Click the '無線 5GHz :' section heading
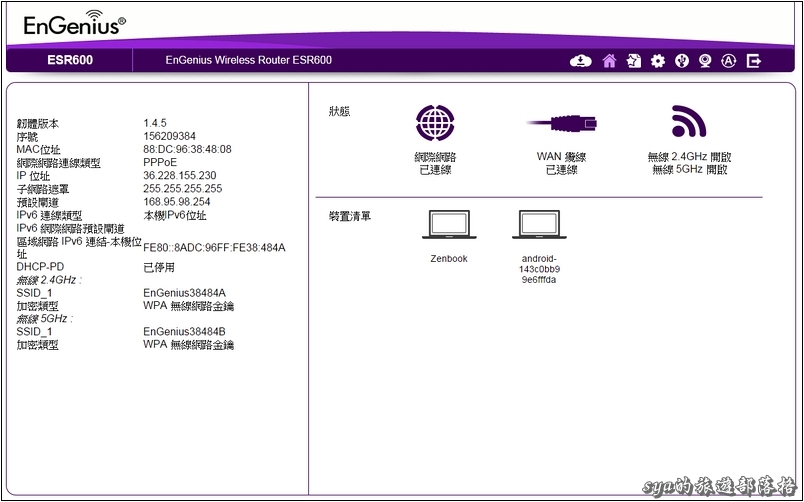Viewport: 804px width, 502px height. pyautogui.click(x=45, y=318)
